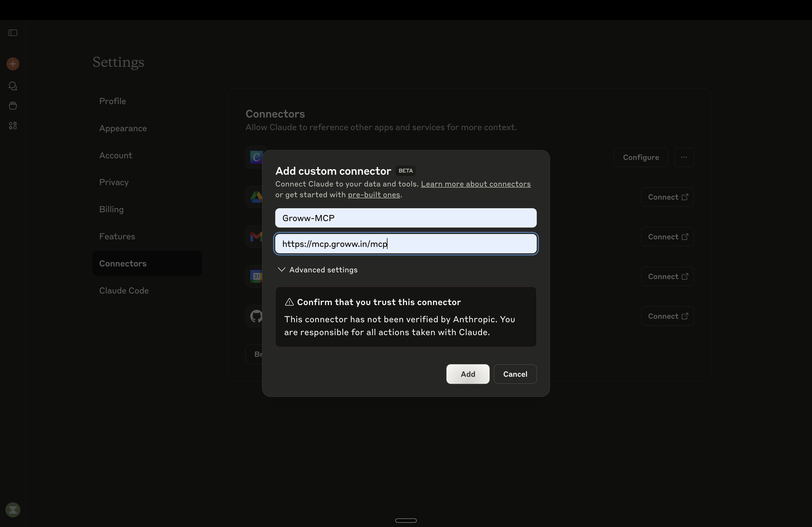Screen dimensions: 812x527
Task: Open the artifacts grid icon in sidebar
Action: (x=13, y=126)
